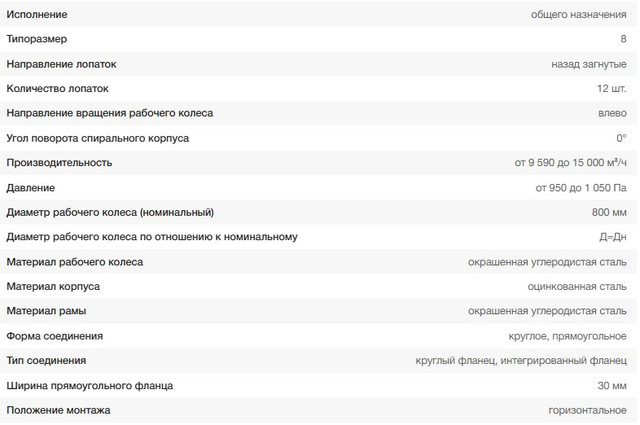Select the 'назад загнутые' value
This screenshot has width=640, height=425.
point(589,64)
